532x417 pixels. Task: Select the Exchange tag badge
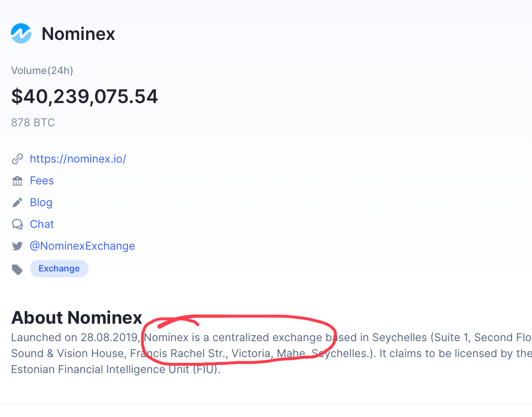pyautogui.click(x=59, y=269)
